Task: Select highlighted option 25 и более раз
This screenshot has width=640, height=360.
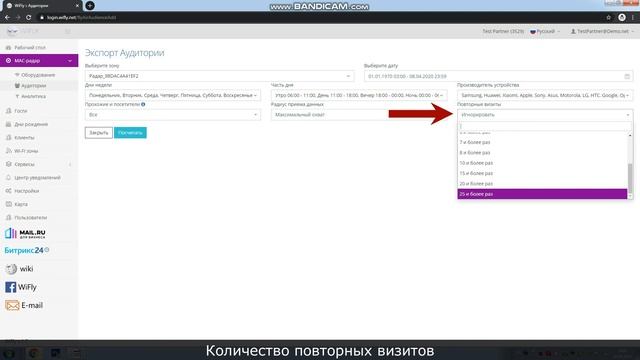Action: [x=542, y=194]
